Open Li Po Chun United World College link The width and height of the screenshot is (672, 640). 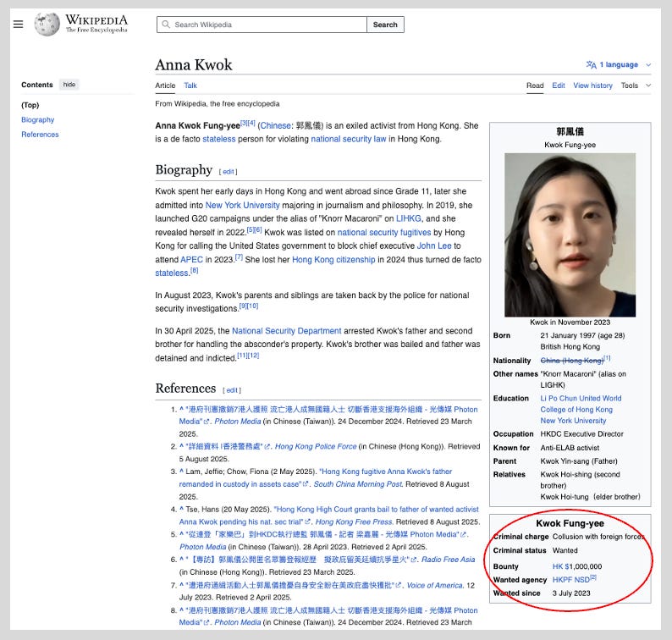581,404
